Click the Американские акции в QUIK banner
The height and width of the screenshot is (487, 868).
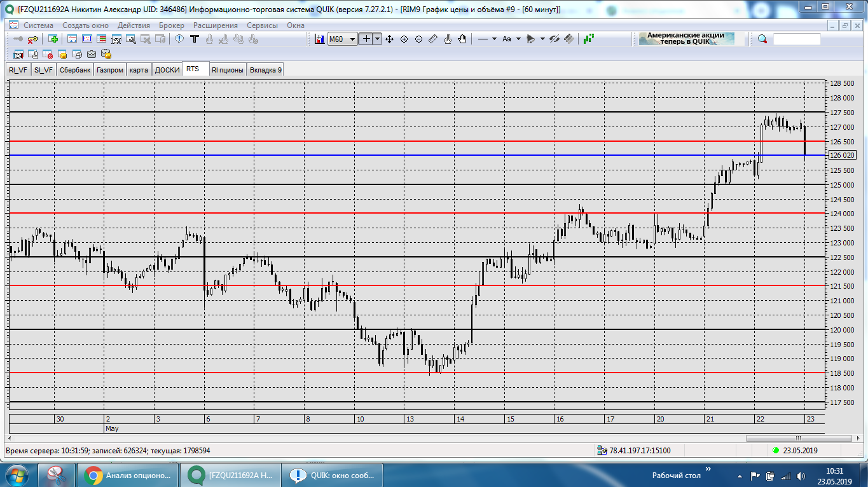(x=685, y=39)
